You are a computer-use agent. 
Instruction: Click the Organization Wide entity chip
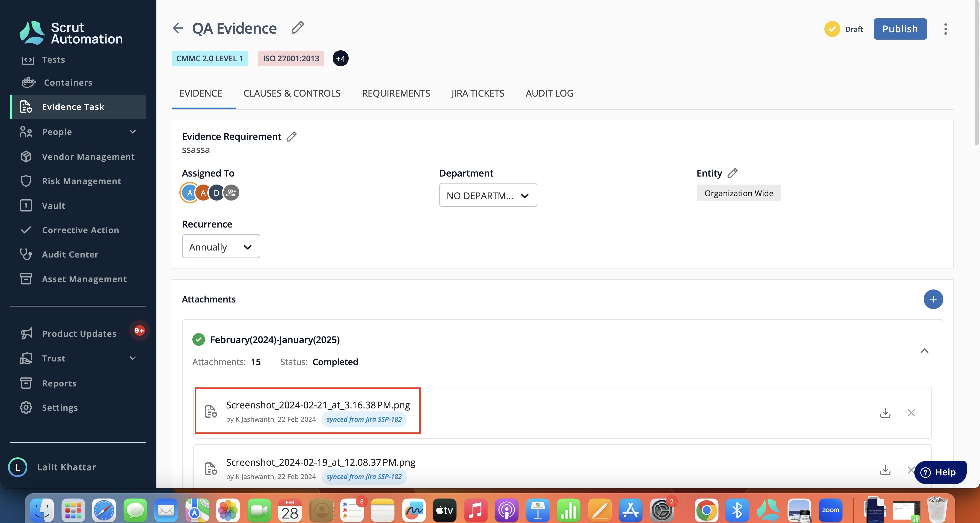tap(738, 193)
